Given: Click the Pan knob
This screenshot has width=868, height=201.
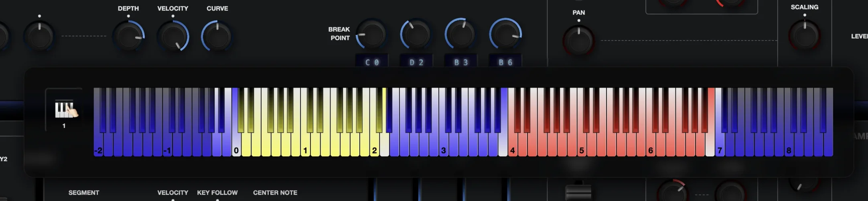Looking at the screenshot, I should tap(578, 41).
